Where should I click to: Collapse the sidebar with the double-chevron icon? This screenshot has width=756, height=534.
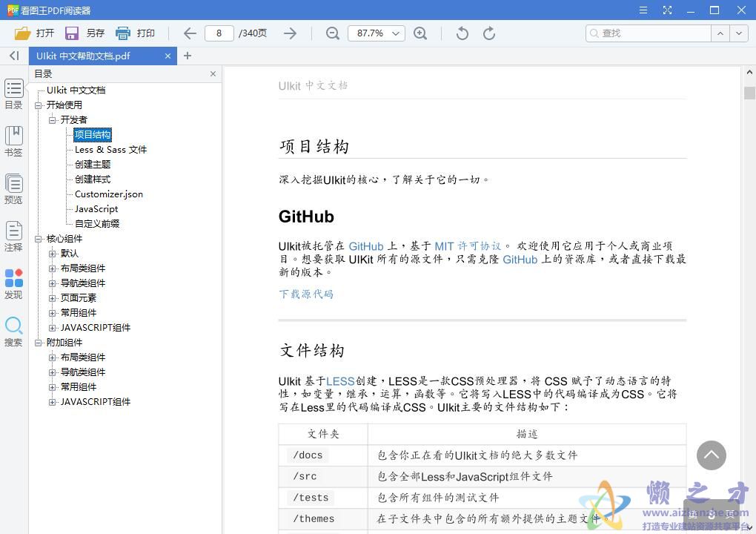coord(13,55)
